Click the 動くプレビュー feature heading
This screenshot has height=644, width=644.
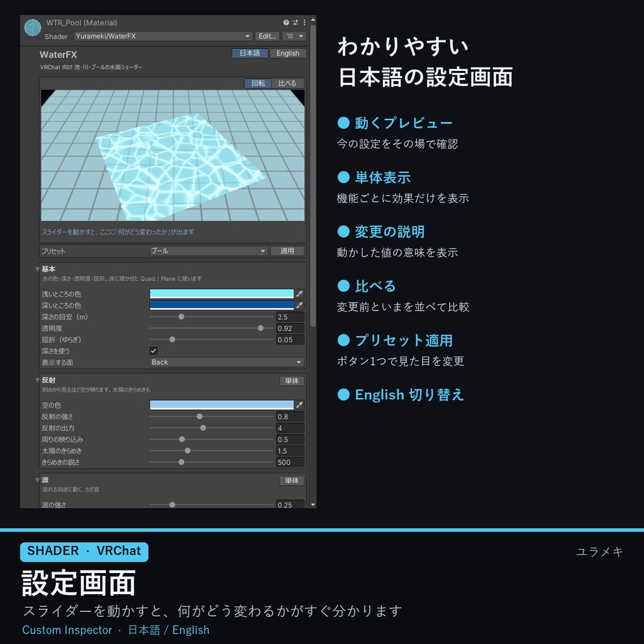click(403, 123)
